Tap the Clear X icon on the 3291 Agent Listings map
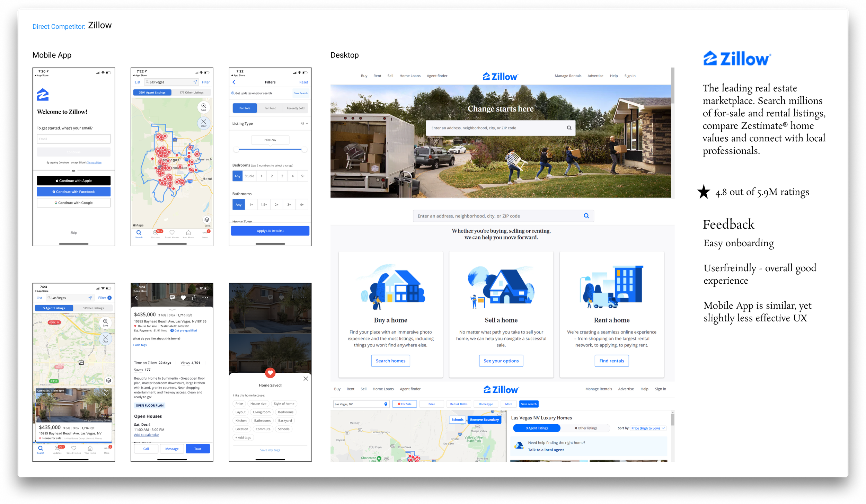This screenshot has width=866, height=504. (x=204, y=123)
